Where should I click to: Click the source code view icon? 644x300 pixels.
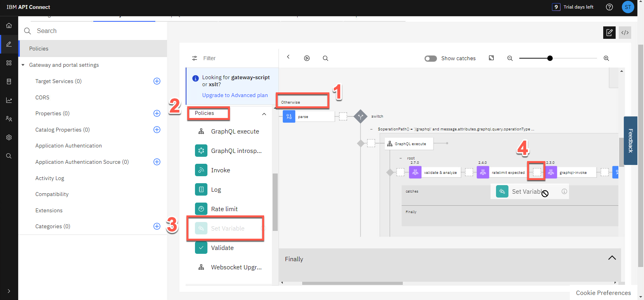pyautogui.click(x=625, y=33)
